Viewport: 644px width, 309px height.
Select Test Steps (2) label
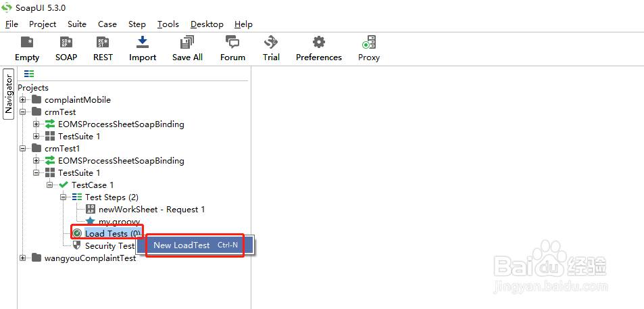click(x=112, y=197)
